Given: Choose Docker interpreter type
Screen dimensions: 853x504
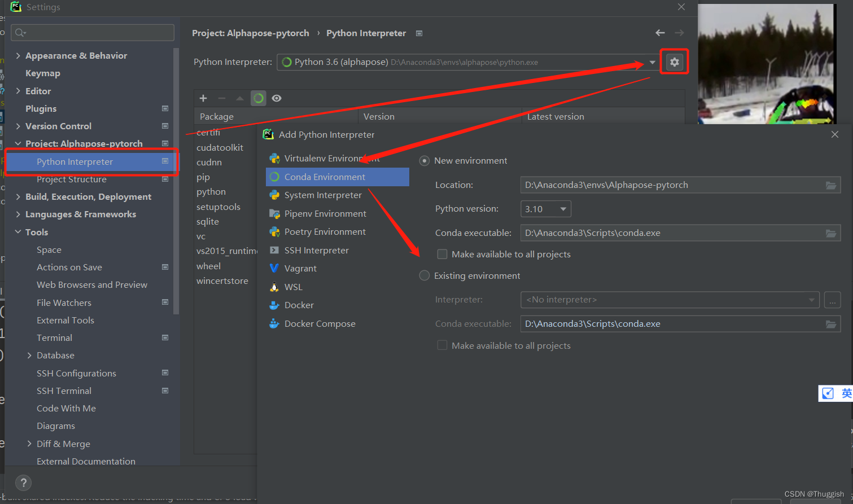Looking at the screenshot, I should pyautogui.click(x=338, y=305).
